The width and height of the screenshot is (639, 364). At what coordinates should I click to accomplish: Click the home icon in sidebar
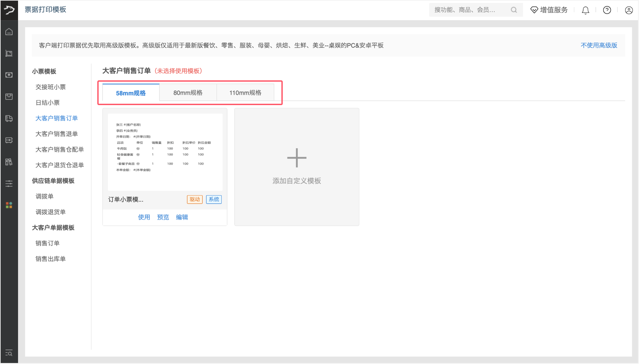coord(9,32)
